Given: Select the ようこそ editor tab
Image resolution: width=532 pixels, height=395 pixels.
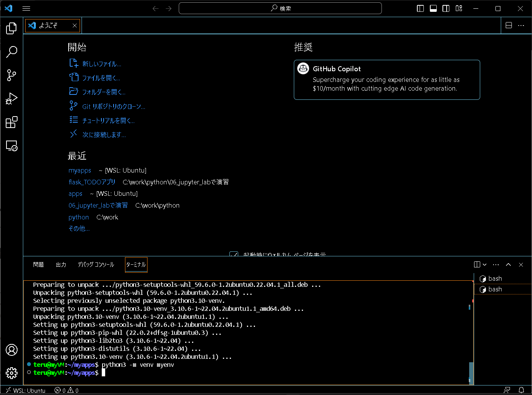Looking at the screenshot, I should pos(53,26).
